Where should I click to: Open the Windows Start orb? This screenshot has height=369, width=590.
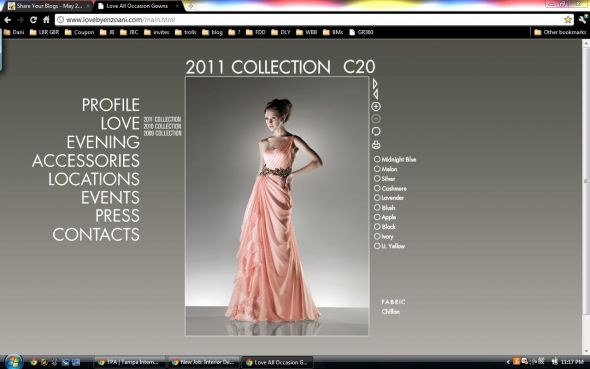pyautogui.click(x=13, y=362)
